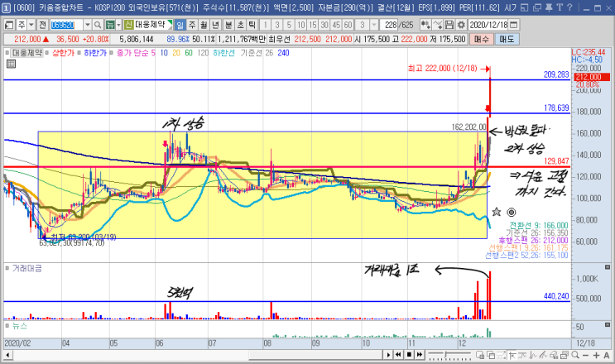Click the bar count field showing 228
This screenshot has width=615, height=364.
pos(390,25)
